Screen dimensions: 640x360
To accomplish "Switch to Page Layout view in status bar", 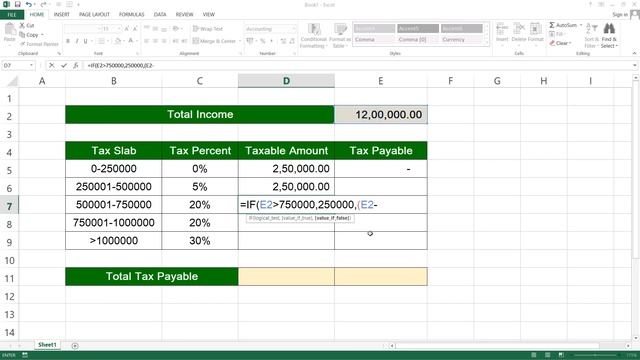I will [x=548, y=355].
